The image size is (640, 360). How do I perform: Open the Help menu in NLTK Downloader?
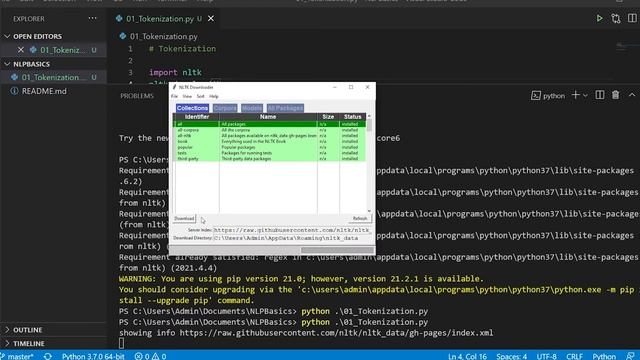tap(214, 96)
